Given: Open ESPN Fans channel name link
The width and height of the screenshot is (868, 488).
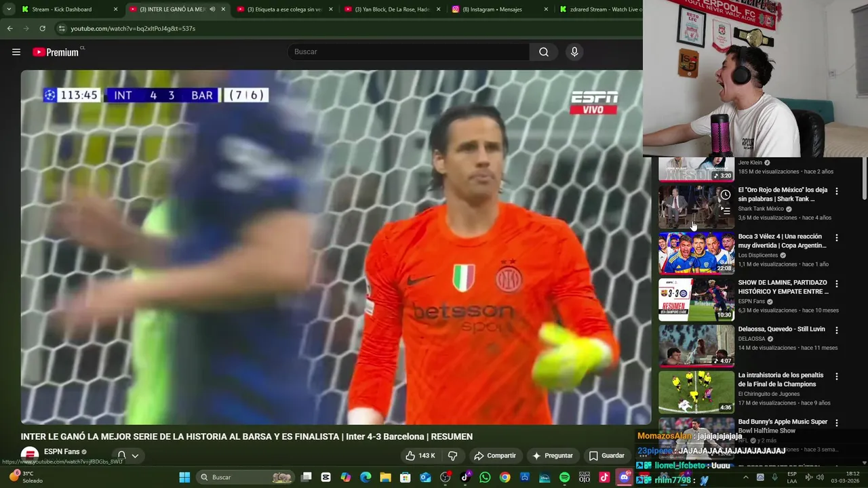Looking at the screenshot, I should (62, 451).
